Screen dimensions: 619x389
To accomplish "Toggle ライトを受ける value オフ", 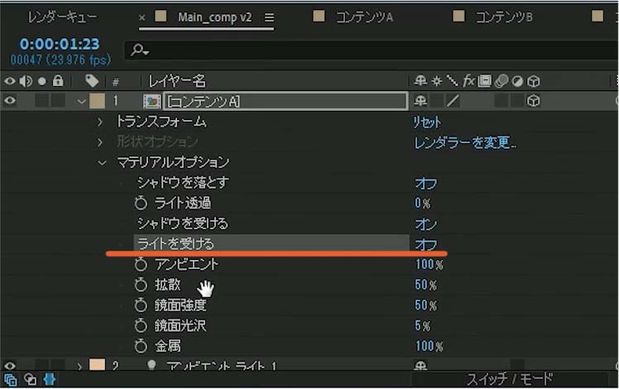I will tap(426, 245).
